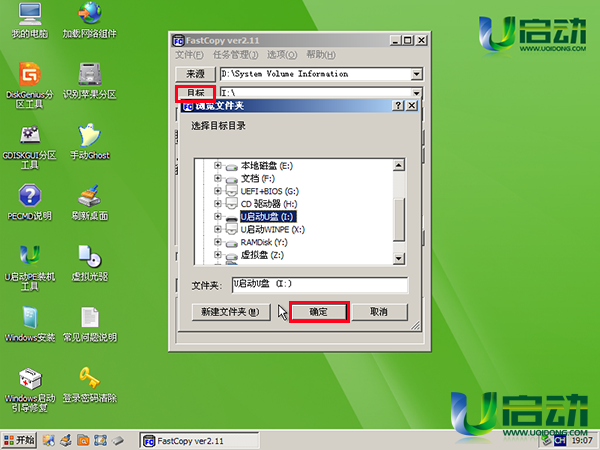Open the 文件(F) menu in FastCopy
Viewport: 600px width, 450px height.
[189, 55]
